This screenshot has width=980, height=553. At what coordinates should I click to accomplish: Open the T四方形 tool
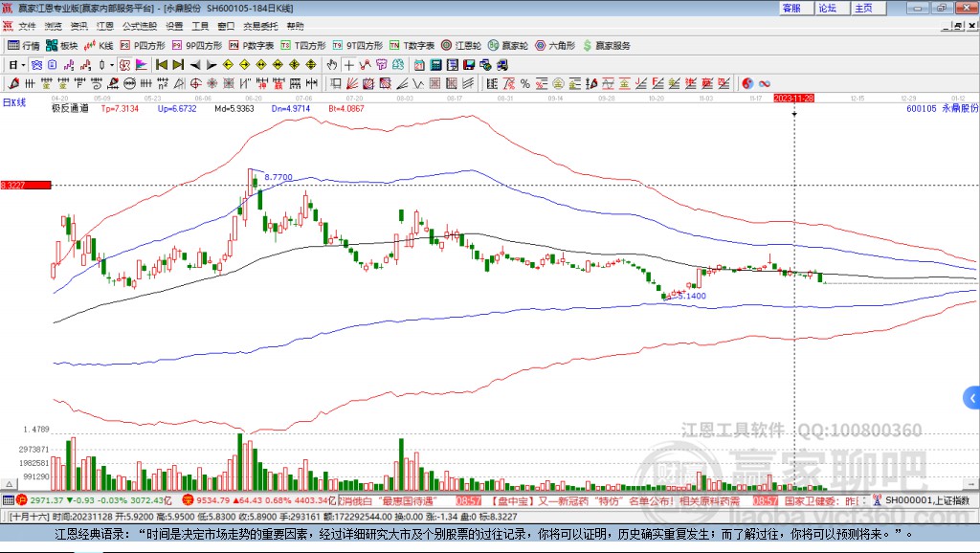coord(303,46)
